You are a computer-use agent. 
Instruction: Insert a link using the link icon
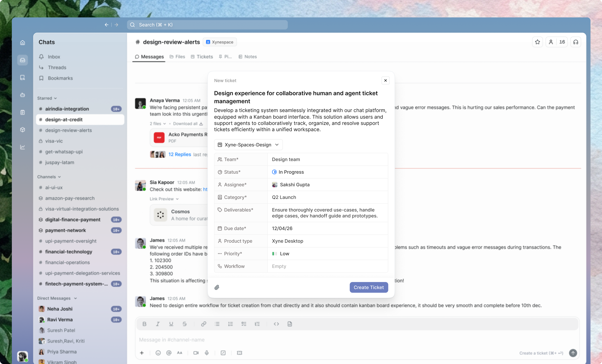(203, 324)
